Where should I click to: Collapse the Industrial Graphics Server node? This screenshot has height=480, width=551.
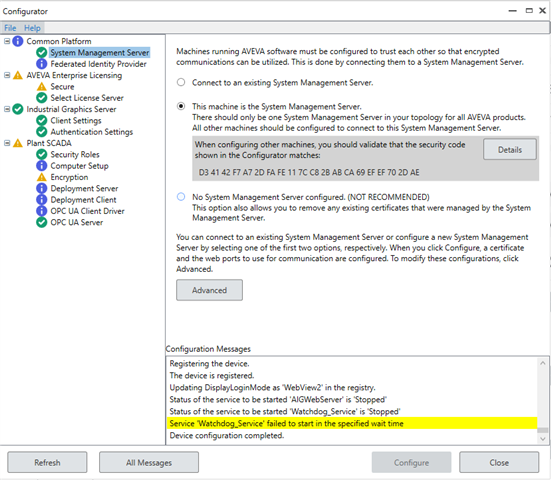click(x=7, y=109)
